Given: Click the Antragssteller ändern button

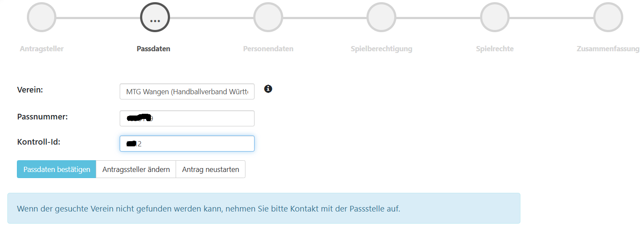Looking at the screenshot, I should pos(136,169).
